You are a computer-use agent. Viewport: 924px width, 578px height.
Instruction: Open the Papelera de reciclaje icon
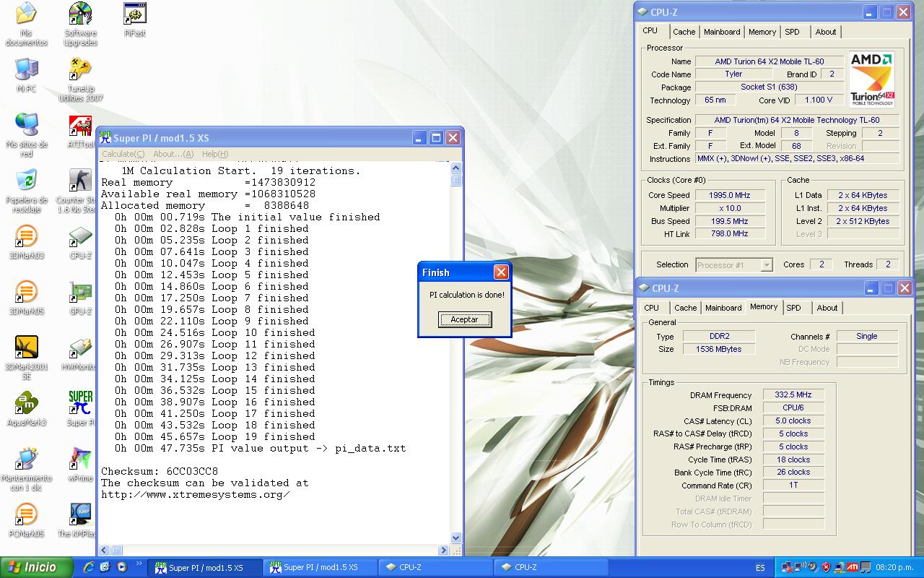(26, 191)
